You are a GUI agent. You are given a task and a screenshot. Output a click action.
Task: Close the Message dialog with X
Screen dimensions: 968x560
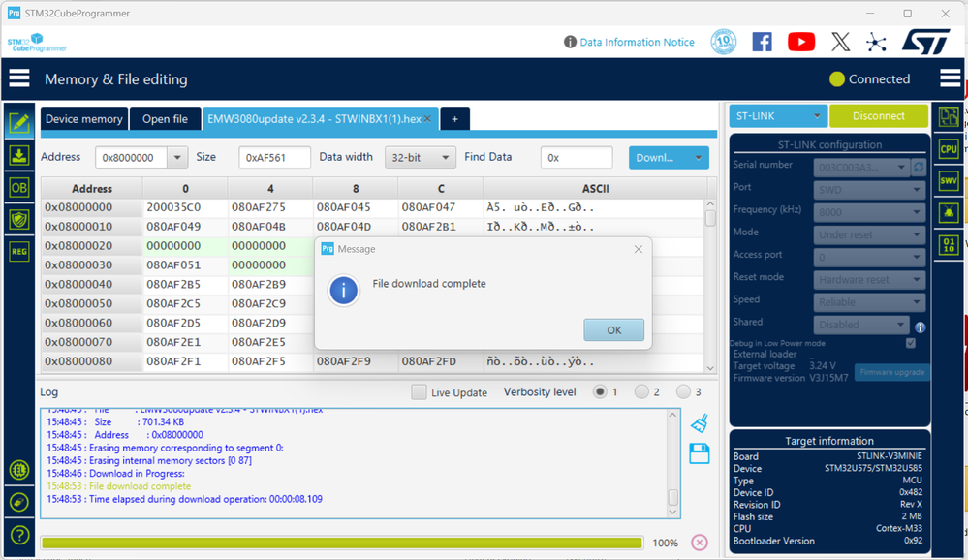(639, 249)
